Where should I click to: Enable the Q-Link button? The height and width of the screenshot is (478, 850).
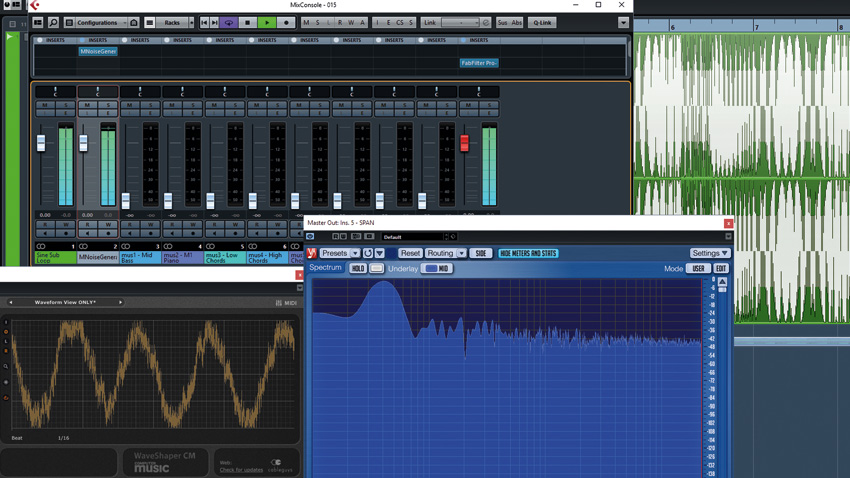pyautogui.click(x=542, y=23)
